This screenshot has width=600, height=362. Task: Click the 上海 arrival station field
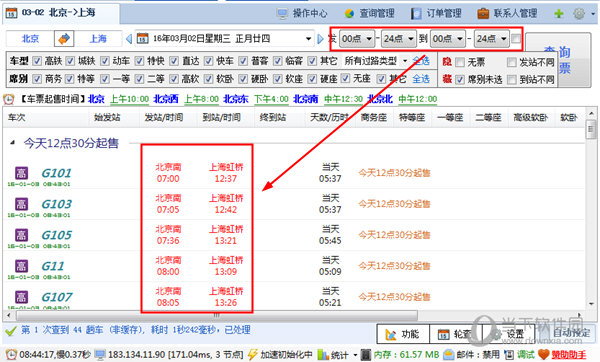point(98,39)
